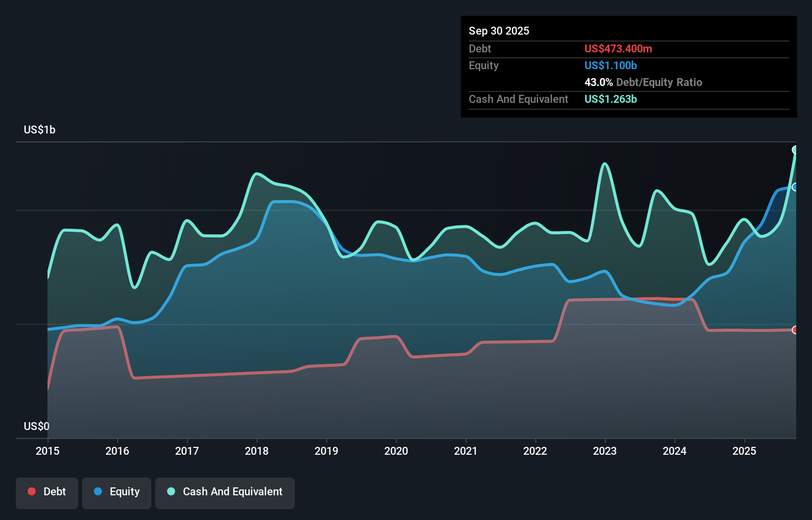Click the 2018 x-axis label
This screenshot has height=520, width=812.
(x=257, y=451)
